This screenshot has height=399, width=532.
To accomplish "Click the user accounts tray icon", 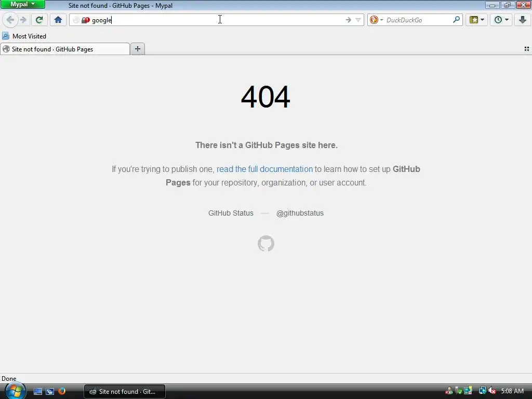I will tap(449, 391).
